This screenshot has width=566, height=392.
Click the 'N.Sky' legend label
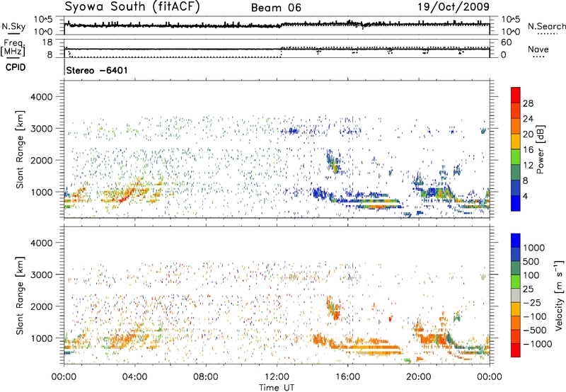click(14, 26)
